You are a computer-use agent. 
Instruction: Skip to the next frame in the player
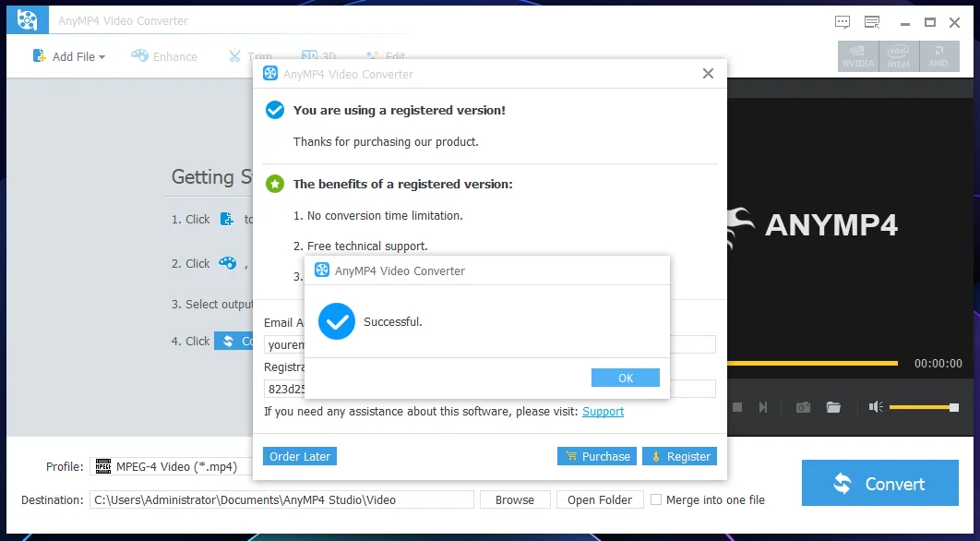tap(763, 407)
